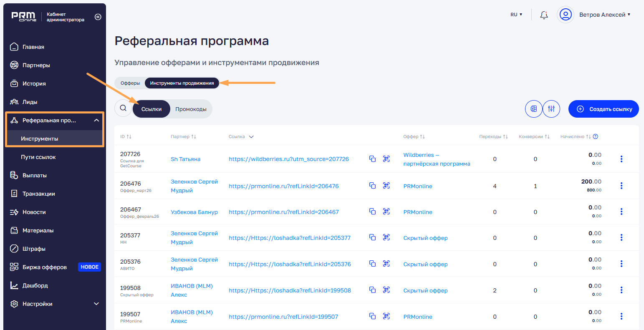
Task: Click the Создать ссылку button
Action: point(604,109)
